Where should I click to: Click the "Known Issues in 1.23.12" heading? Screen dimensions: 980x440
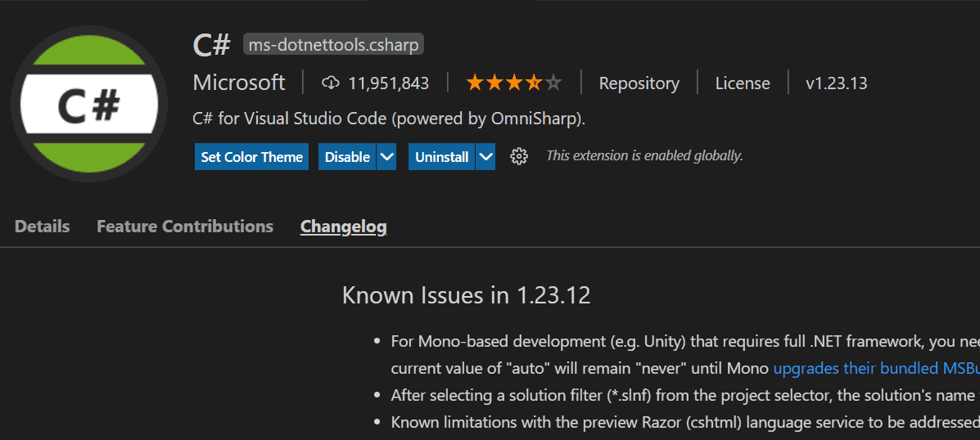point(466,295)
